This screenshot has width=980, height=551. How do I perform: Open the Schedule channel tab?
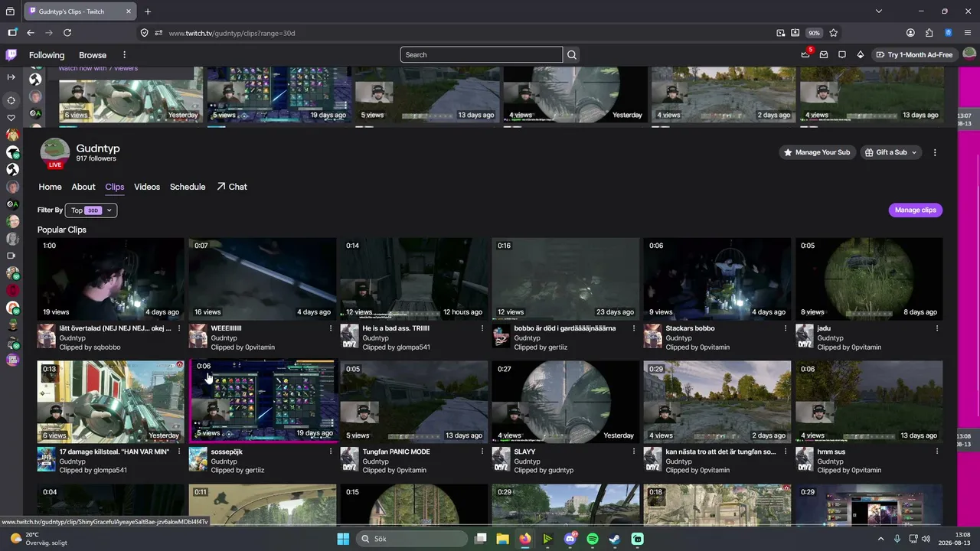click(x=188, y=187)
